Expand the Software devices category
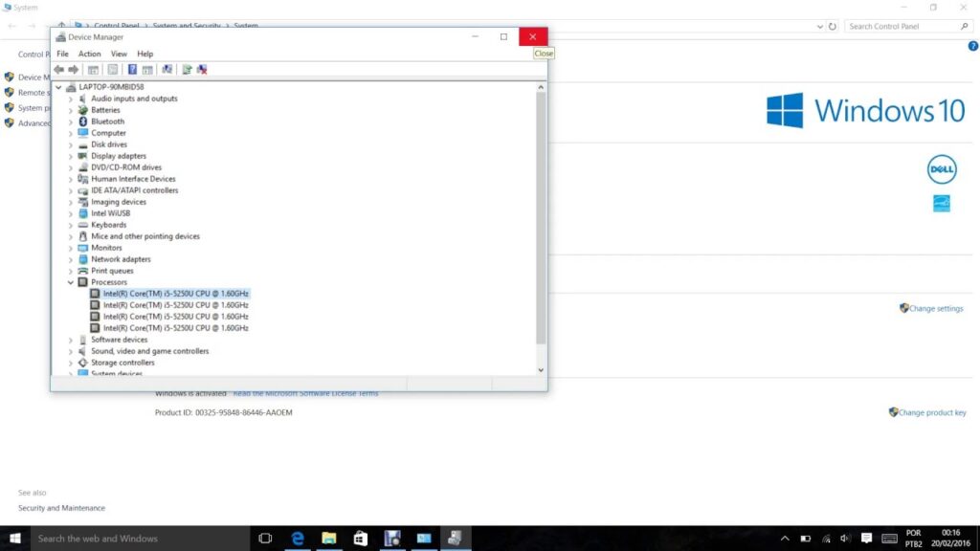Image resolution: width=980 pixels, height=551 pixels. click(x=71, y=340)
